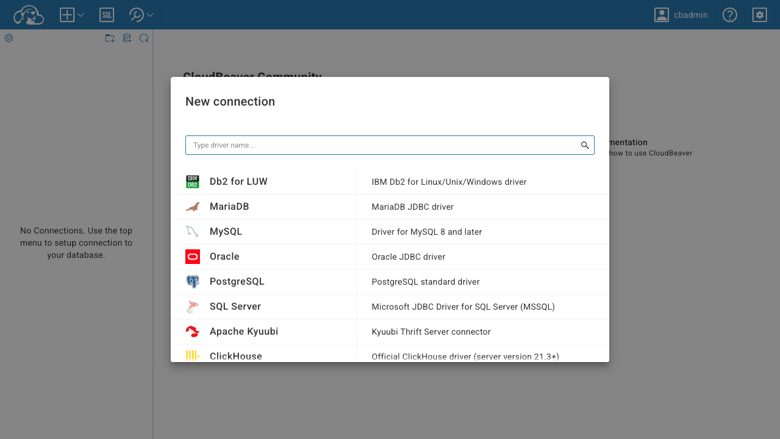Open the SQL editor icon
The height and width of the screenshot is (439, 780).
tap(106, 15)
